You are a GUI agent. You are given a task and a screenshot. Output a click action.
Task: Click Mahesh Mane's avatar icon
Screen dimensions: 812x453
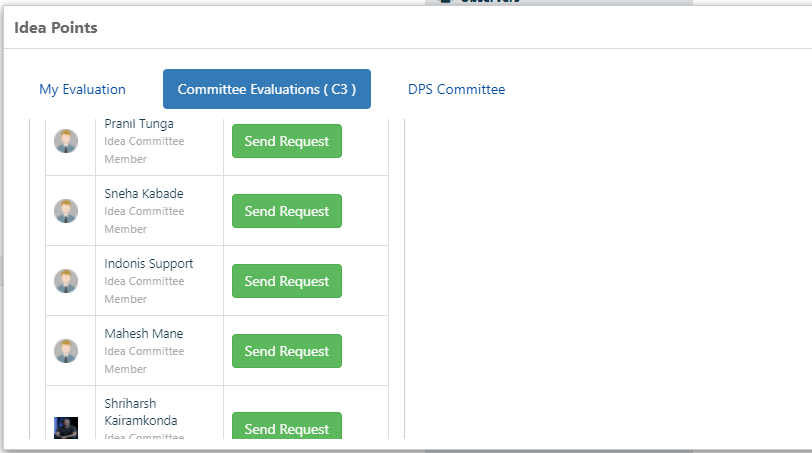click(66, 350)
